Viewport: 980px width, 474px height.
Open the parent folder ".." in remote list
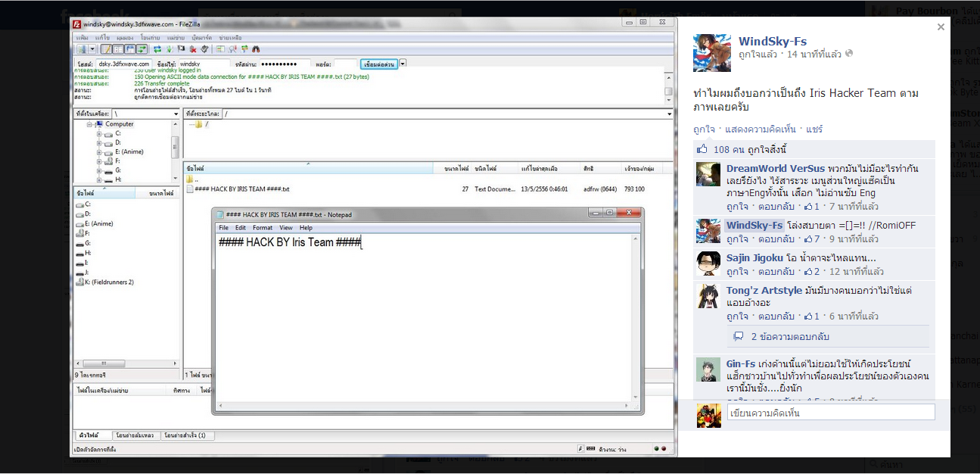[192, 179]
